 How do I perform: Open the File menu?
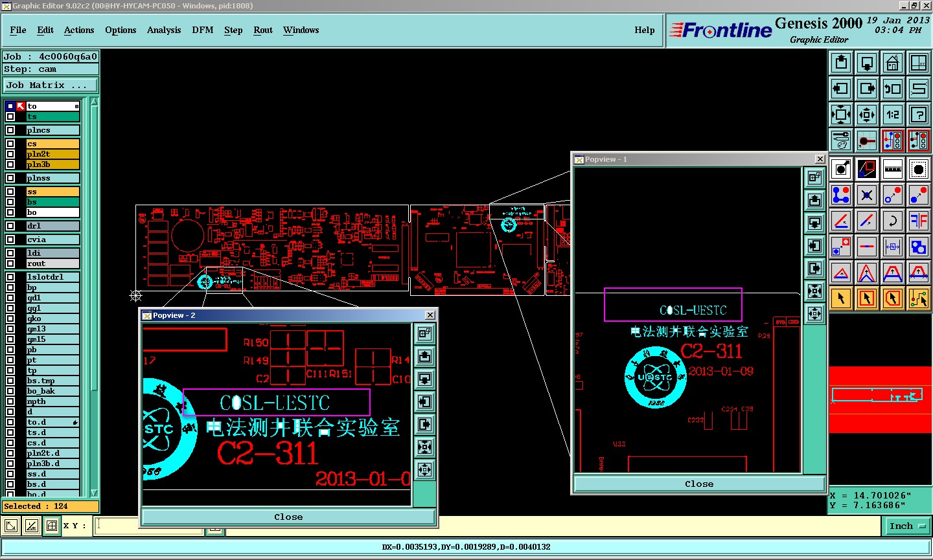[18, 30]
